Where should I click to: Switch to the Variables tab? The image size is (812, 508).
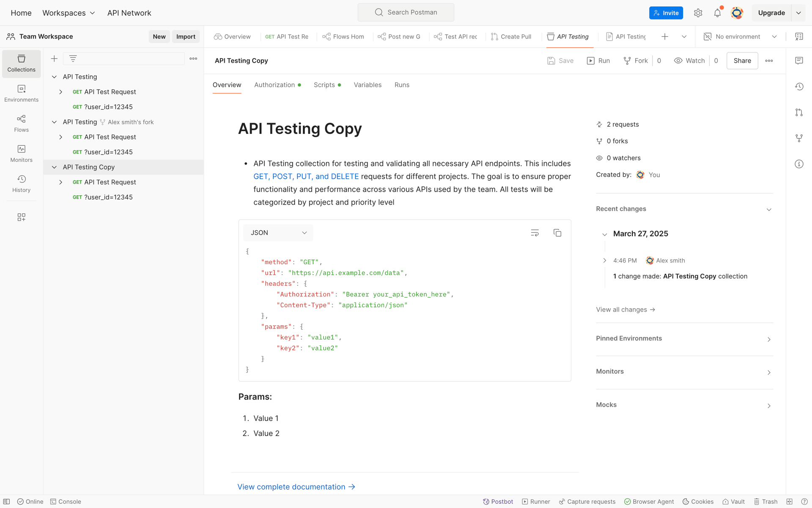tap(368, 85)
